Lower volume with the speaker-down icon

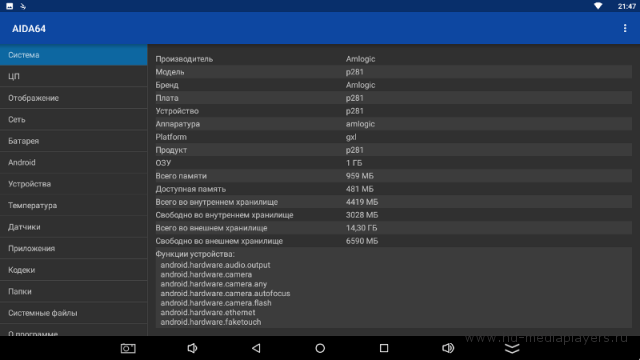pos(192,348)
